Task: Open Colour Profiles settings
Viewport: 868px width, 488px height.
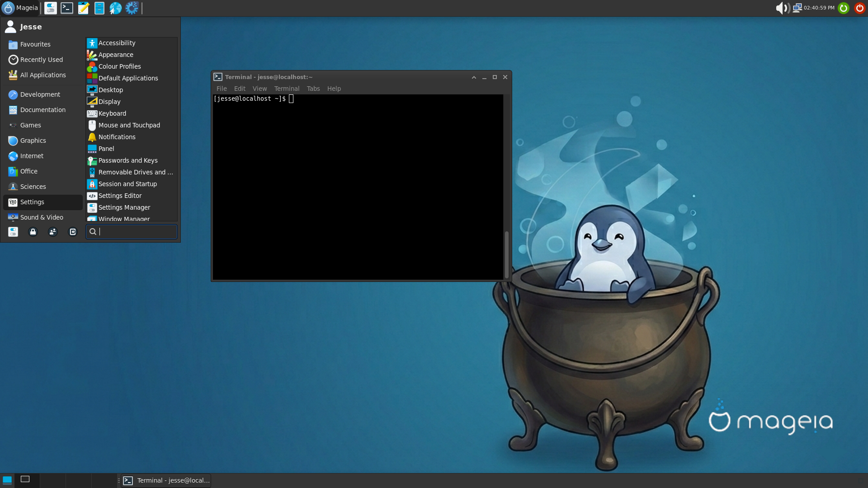Action: click(x=132, y=66)
